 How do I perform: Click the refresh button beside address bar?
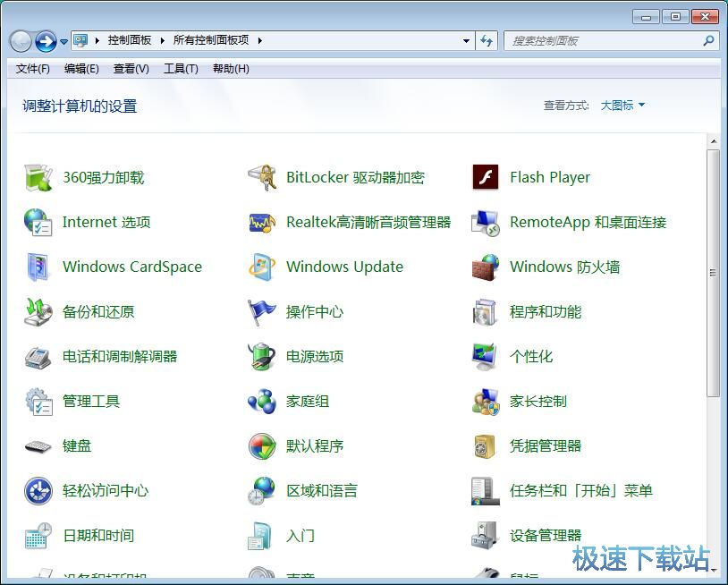point(487,41)
